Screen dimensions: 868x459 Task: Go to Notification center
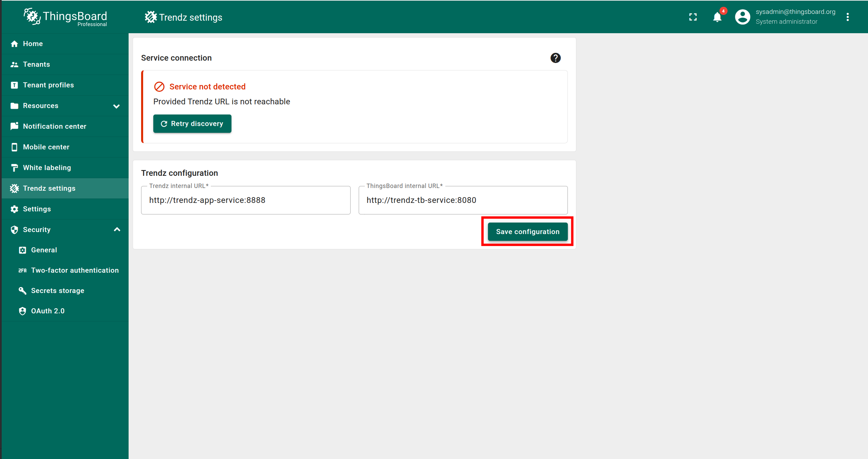point(54,126)
